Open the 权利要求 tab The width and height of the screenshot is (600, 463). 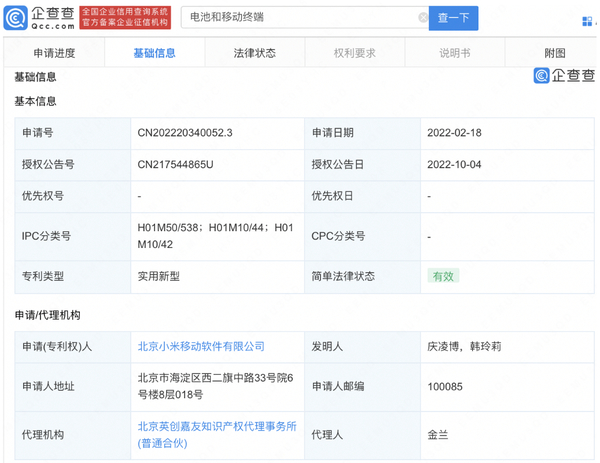click(354, 53)
